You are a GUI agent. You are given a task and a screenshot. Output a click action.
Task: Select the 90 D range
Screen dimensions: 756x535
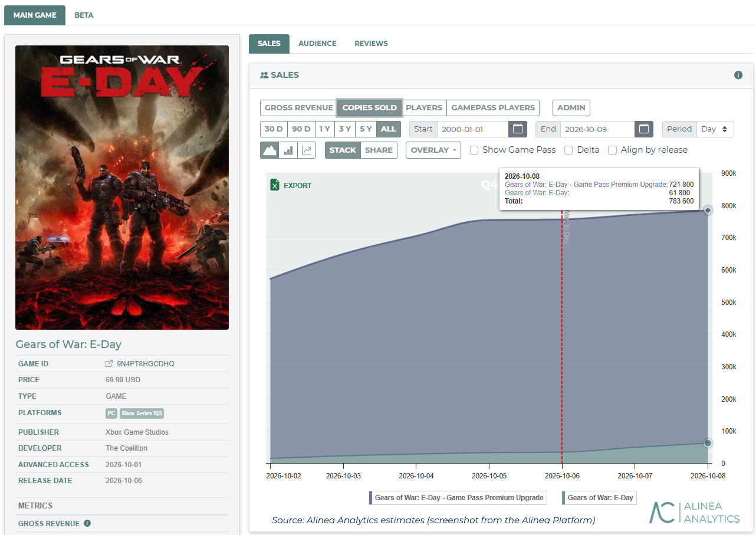point(301,129)
